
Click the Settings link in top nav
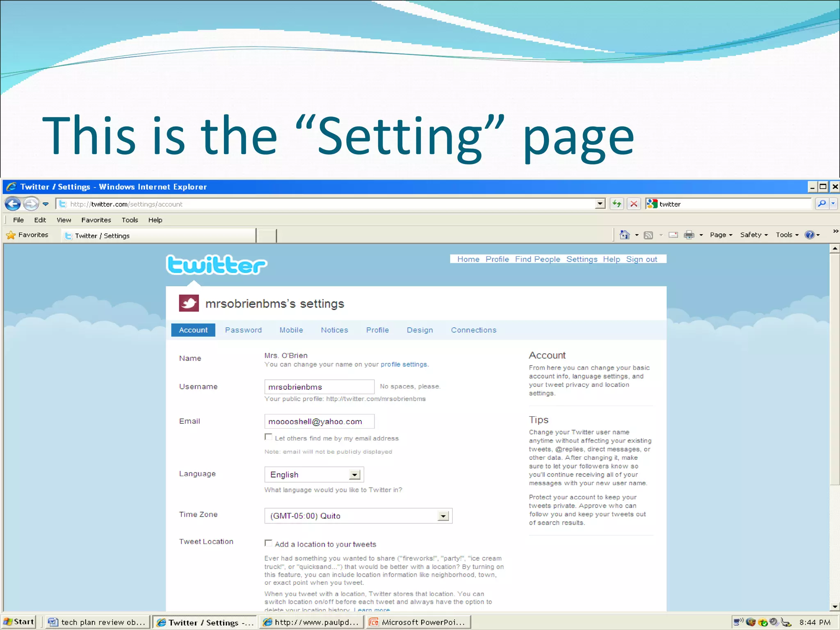[x=582, y=259]
